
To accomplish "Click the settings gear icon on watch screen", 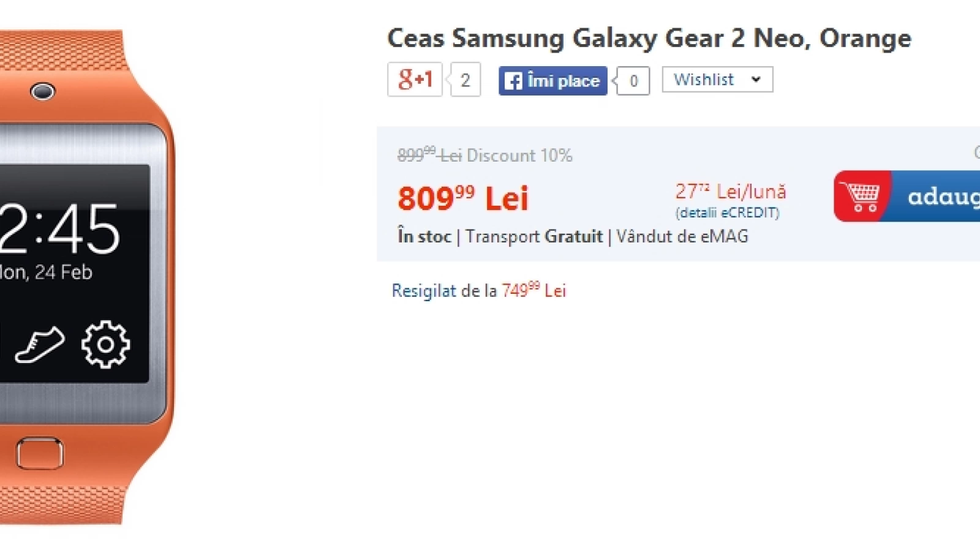I will tap(105, 344).
